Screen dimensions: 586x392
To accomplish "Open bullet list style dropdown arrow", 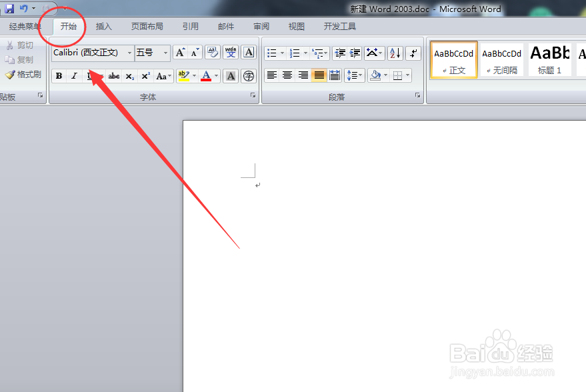I will [282, 53].
